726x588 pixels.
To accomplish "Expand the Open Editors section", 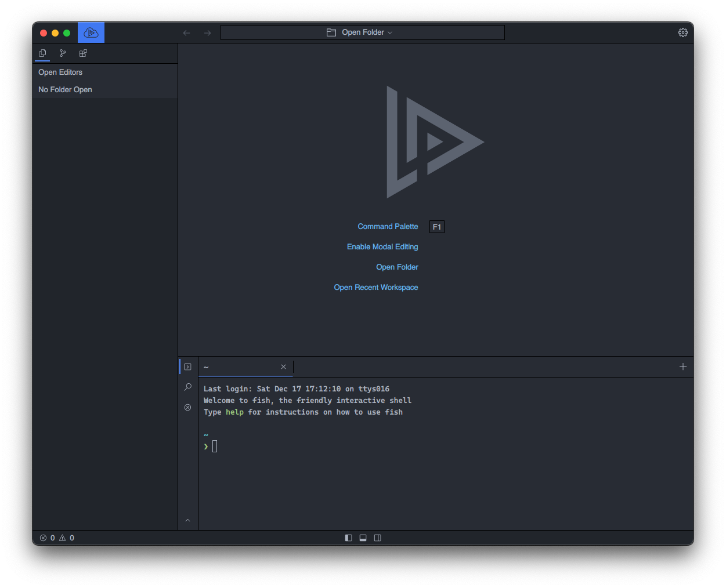I will [x=60, y=72].
